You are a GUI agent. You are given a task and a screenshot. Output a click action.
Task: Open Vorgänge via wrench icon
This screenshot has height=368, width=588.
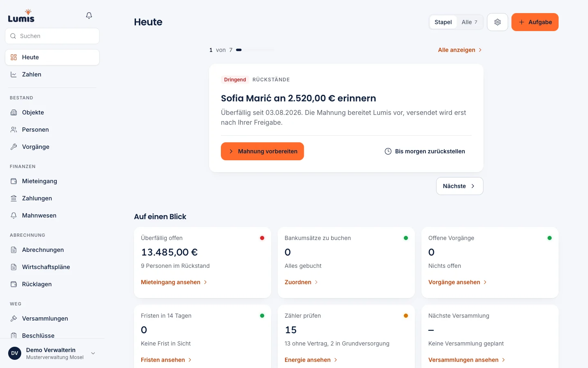pos(14,147)
